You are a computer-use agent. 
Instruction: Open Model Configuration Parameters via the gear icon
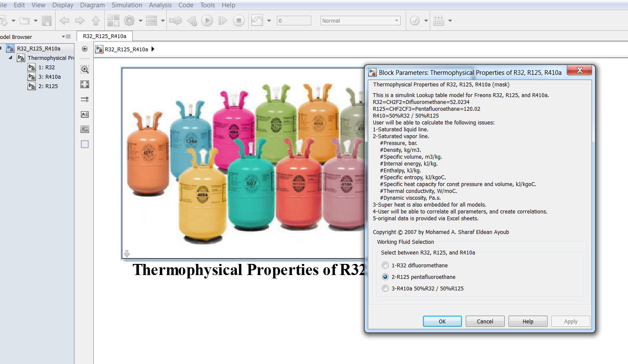pos(129,20)
